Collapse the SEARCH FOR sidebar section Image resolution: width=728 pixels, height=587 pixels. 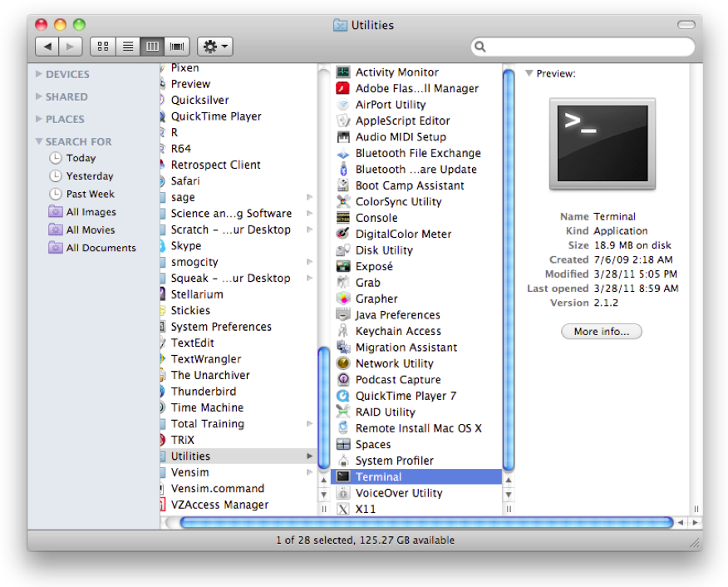(x=39, y=142)
